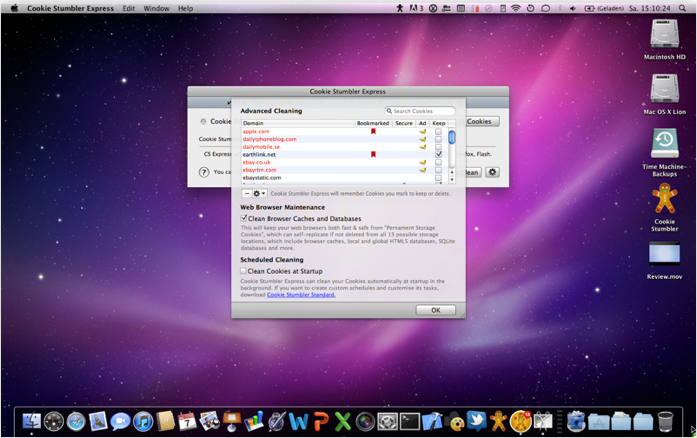This screenshot has height=438, width=697.
Task: Open iCal calendar dock icon
Action: (187, 421)
